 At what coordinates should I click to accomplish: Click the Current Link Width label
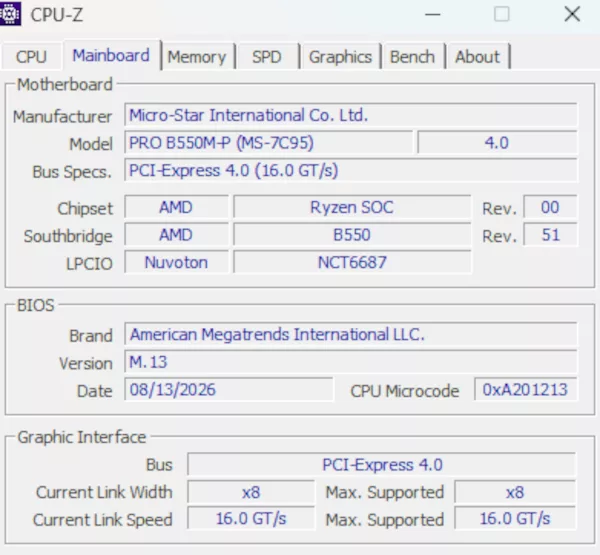pos(104,492)
